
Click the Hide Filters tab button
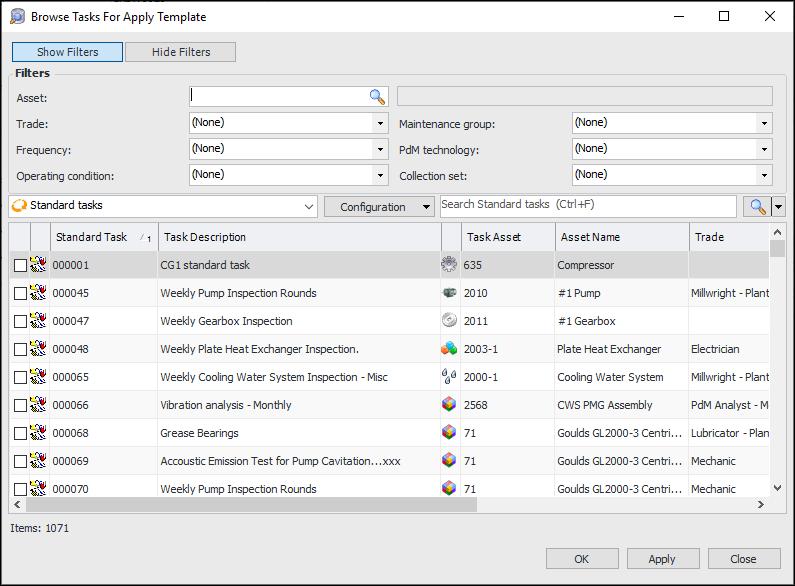click(181, 52)
